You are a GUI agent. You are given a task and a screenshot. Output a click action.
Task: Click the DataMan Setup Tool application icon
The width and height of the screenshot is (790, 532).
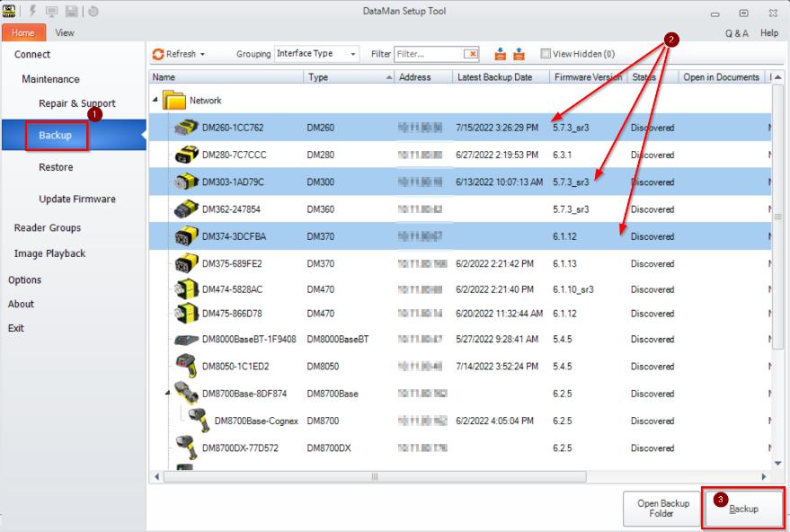pos(8,11)
